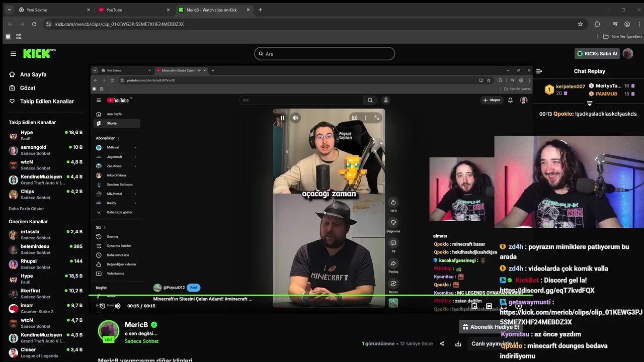Click the 00:15 / 00:15 time display

click(141, 306)
